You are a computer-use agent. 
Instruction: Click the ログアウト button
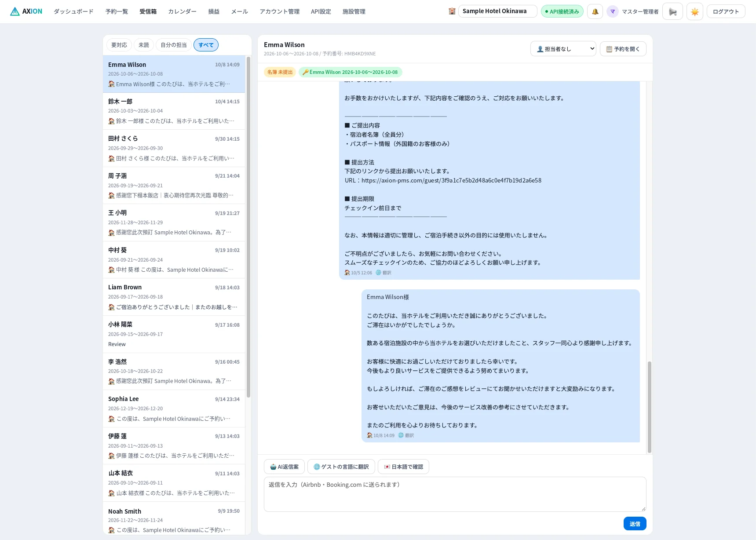[x=726, y=11]
